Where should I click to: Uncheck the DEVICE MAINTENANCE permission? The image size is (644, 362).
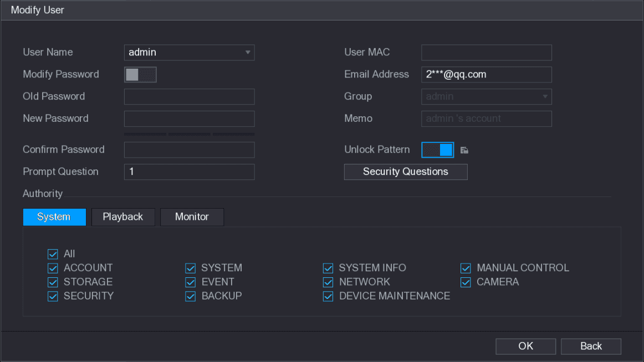328,296
